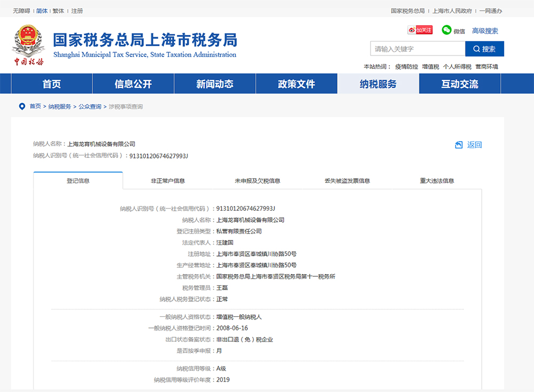Click the breadcrumb location pin icon
The width and height of the screenshot is (534, 392).
point(22,107)
